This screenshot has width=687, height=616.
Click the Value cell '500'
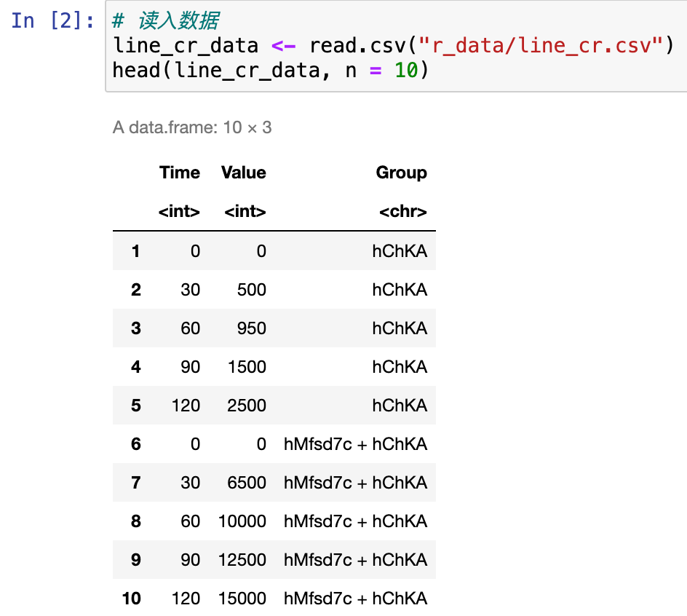click(252, 290)
